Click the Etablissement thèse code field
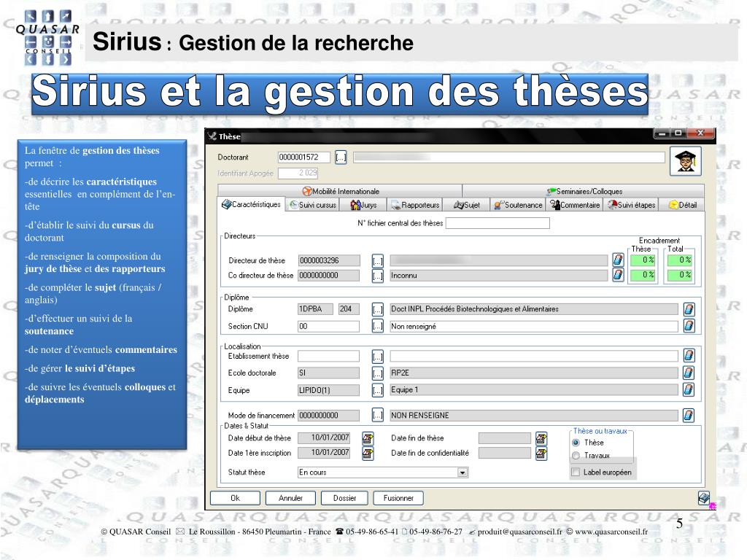Screen dimensions: 747x560 pyautogui.click(x=328, y=356)
